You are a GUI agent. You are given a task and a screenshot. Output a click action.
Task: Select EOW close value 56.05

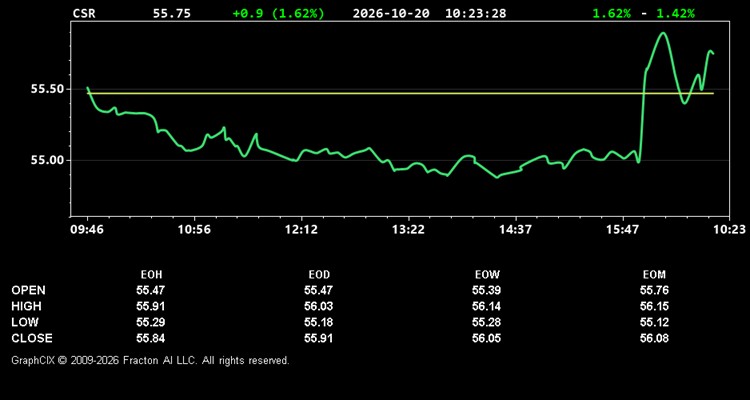pos(486,338)
